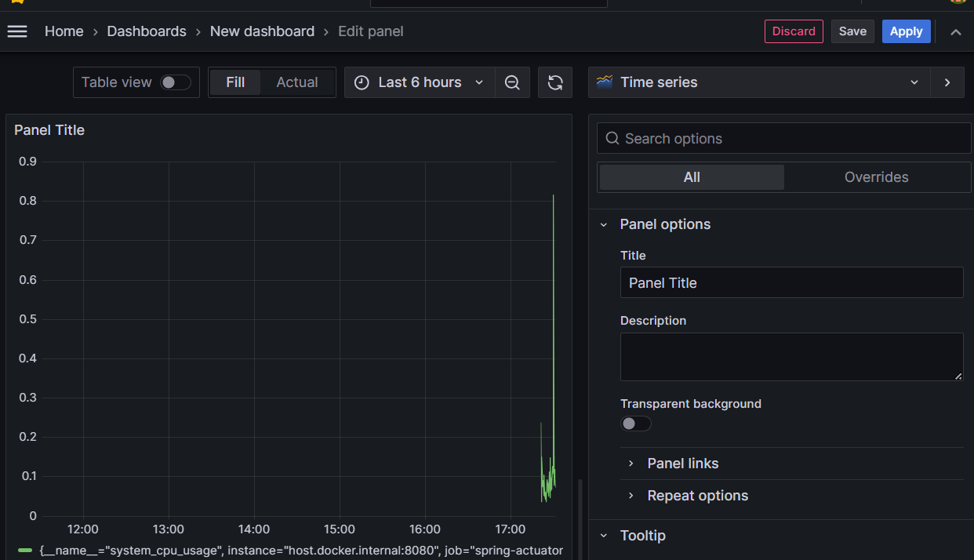
Task: Enable Transparent background toggle
Action: [636, 424]
